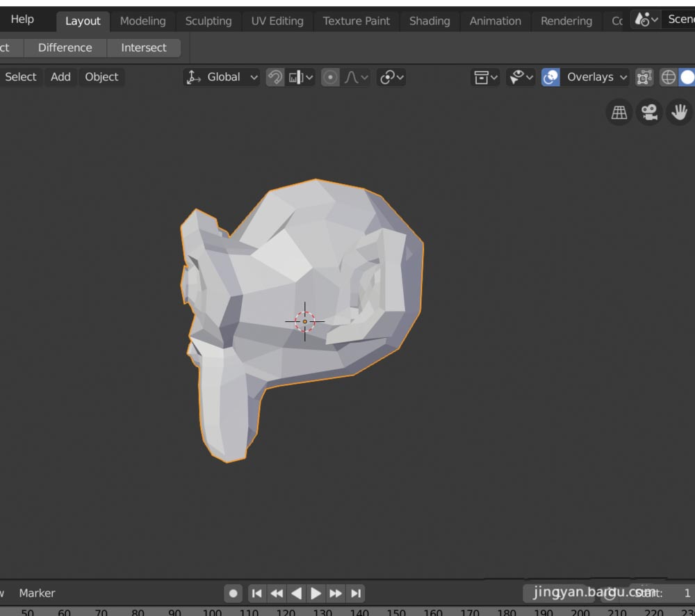Toggle X-Ray view of the mesh

pyautogui.click(x=644, y=77)
